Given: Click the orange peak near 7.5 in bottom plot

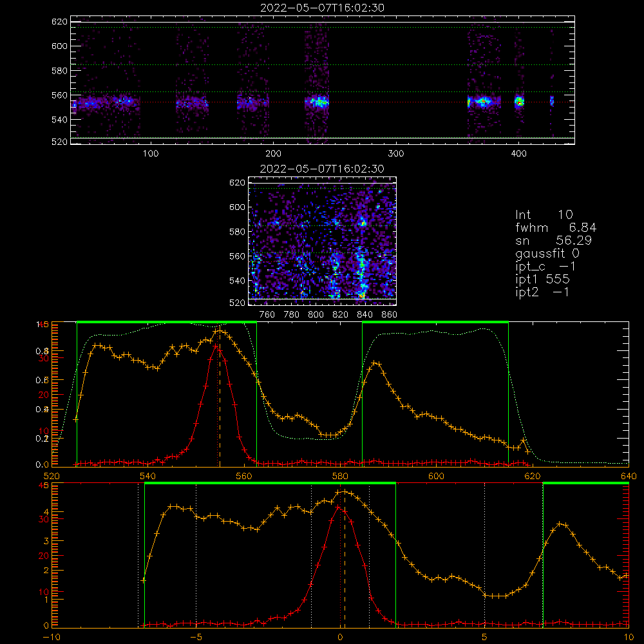Looking at the screenshot, I should pos(561,524).
